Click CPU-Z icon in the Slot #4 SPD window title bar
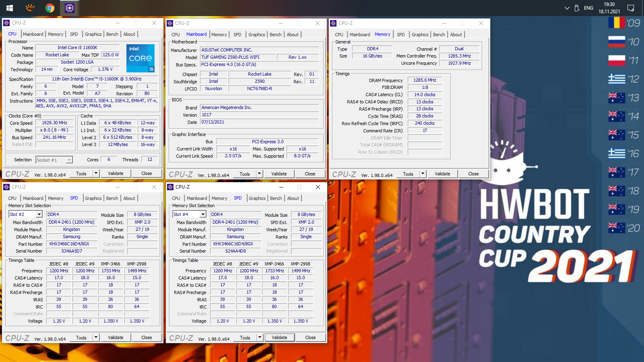Image resolution: width=644 pixels, height=362 pixels. [170, 187]
